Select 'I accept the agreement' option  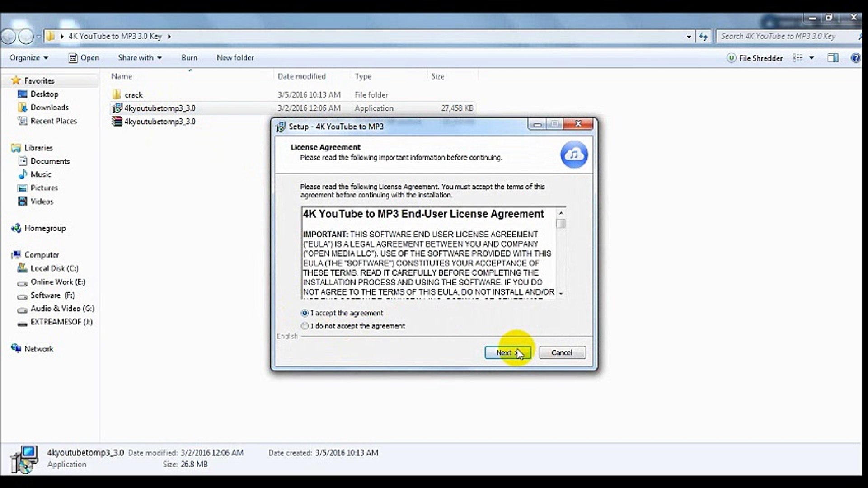(342, 313)
